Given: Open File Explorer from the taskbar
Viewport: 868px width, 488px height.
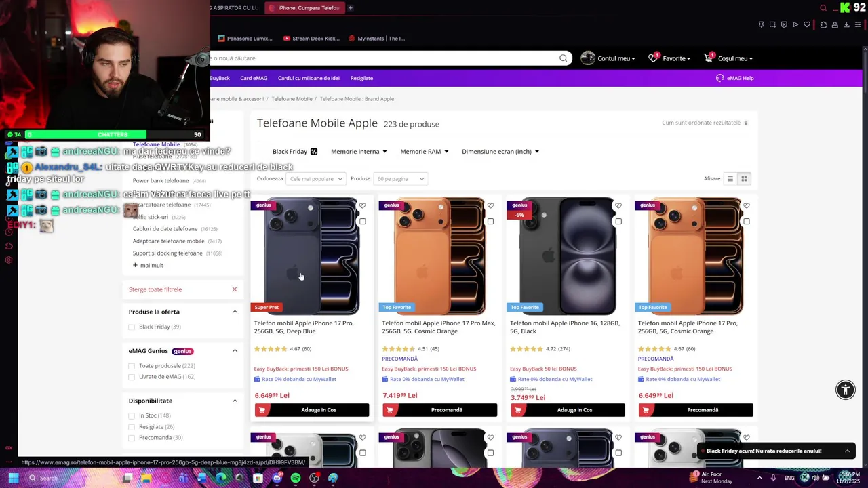Looking at the screenshot, I should coord(146,478).
